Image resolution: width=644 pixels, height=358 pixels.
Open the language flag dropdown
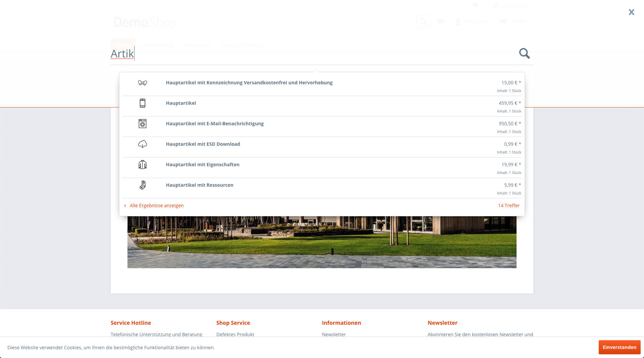click(478, 5)
